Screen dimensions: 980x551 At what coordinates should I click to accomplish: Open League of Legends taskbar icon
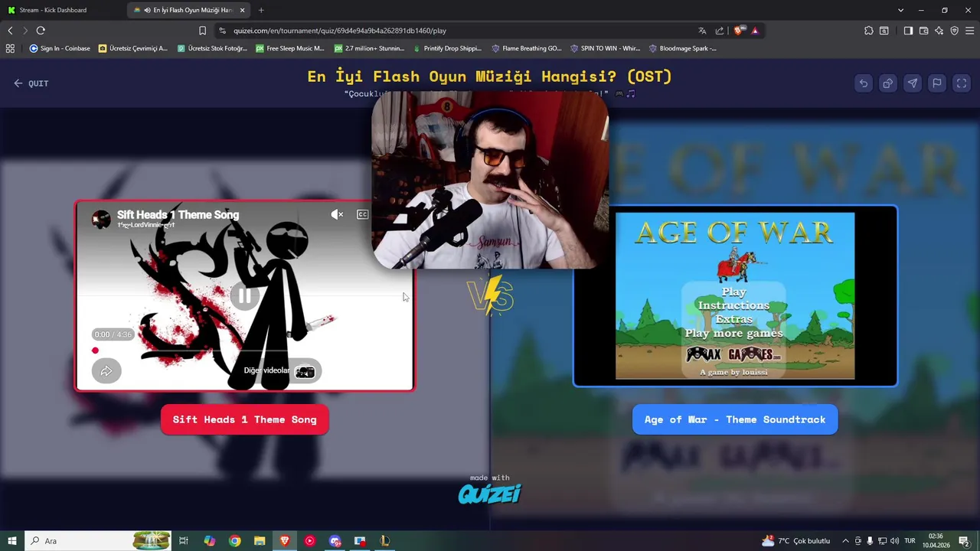coord(385,541)
